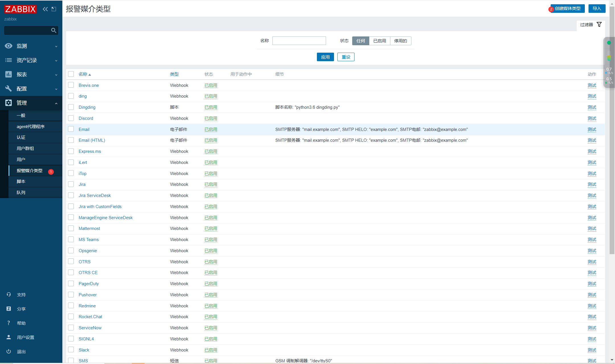
Task: Click the gear icon for 管理
Action: [9, 103]
